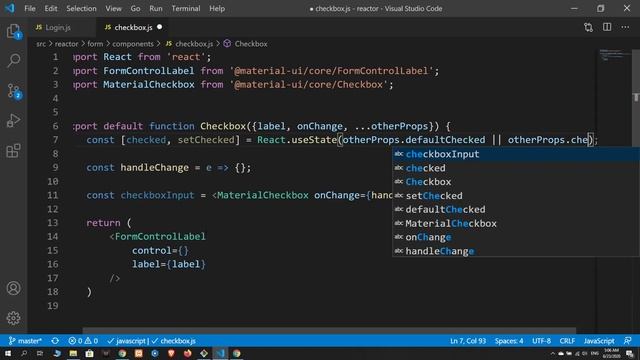
Task: Open Firefox from the taskbar
Action: click(187, 353)
